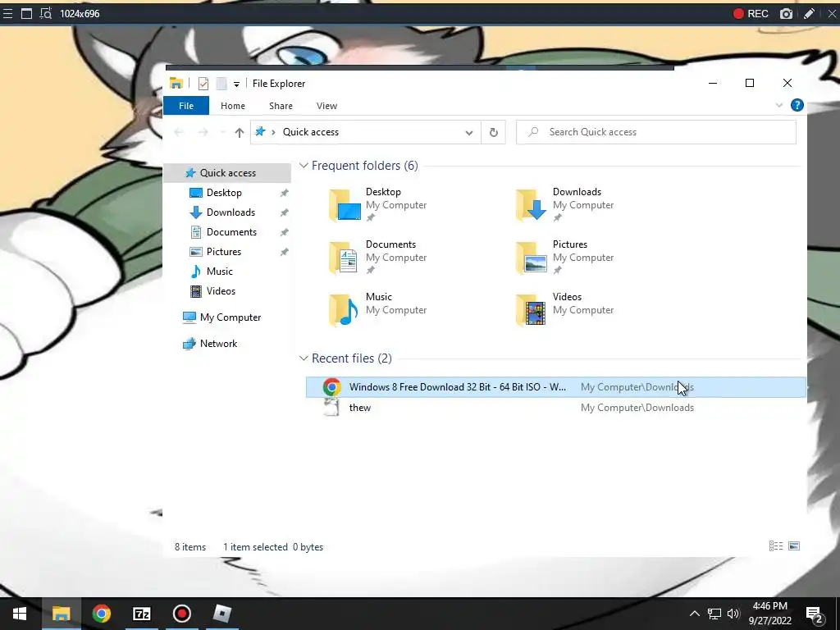Collapse the Frequent folders section
Viewport: 840px width, 630px height.
pyautogui.click(x=304, y=166)
